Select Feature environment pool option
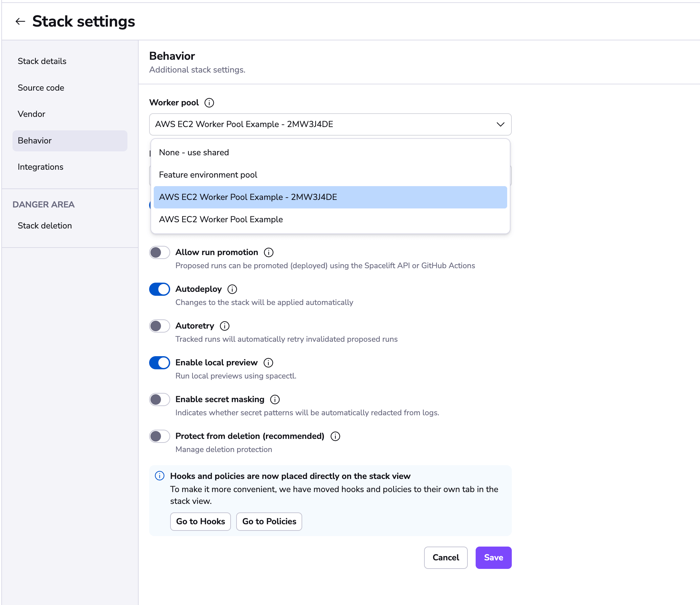The image size is (700, 605). coord(208,174)
